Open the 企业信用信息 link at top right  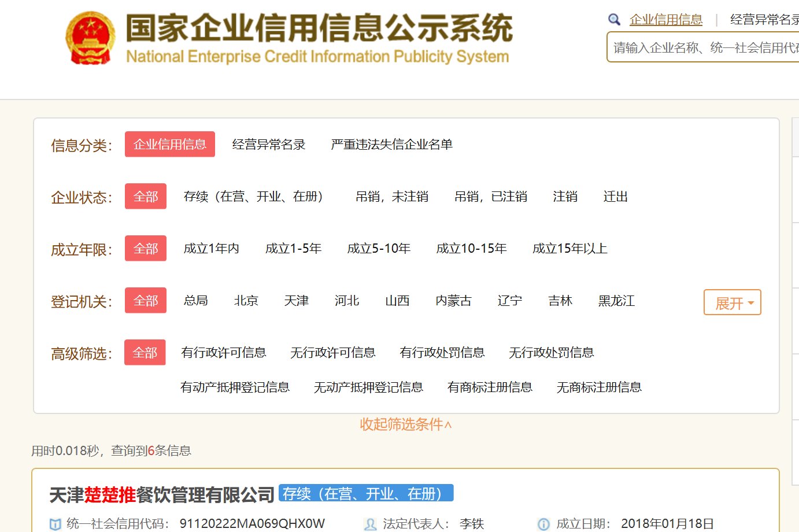click(x=666, y=19)
